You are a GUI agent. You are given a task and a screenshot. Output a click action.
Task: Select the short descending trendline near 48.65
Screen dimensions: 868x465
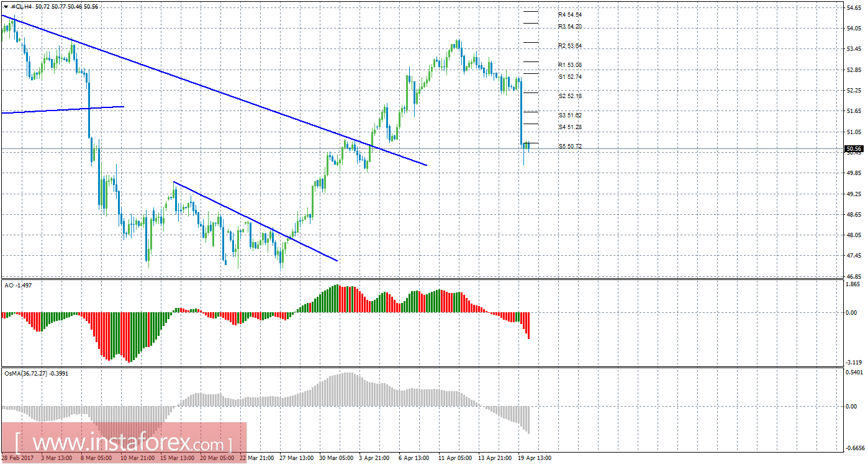255,221
